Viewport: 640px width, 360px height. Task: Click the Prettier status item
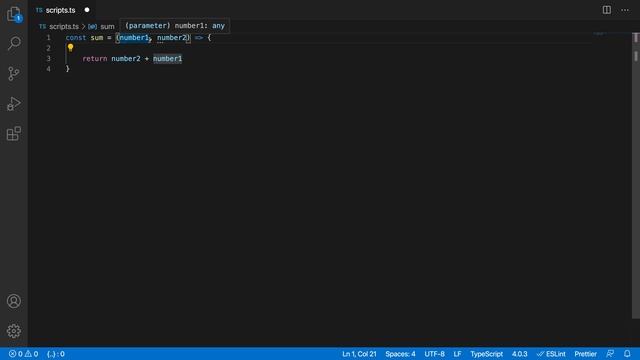[x=585, y=354]
